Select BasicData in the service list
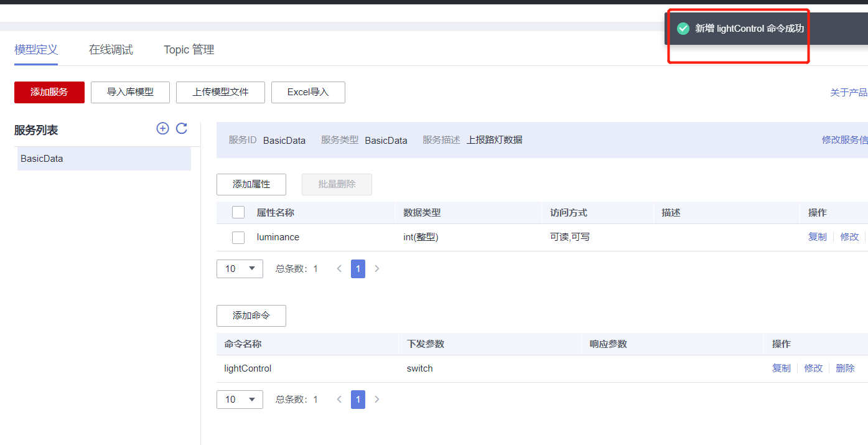The height and width of the screenshot is (445, 868). tap(104, 159)
